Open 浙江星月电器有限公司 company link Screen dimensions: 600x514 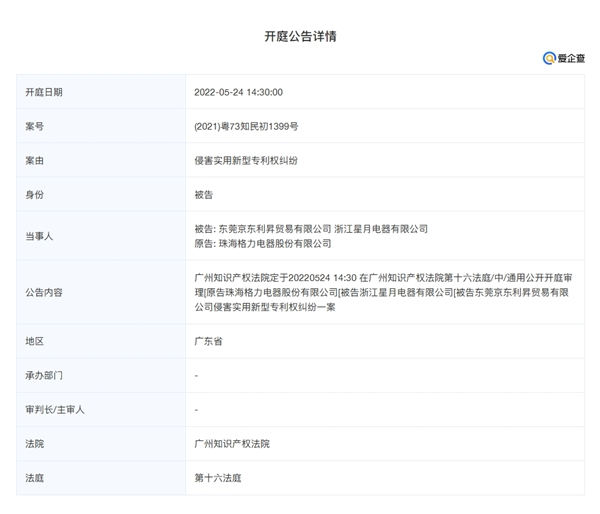click(x=381, y=229)
